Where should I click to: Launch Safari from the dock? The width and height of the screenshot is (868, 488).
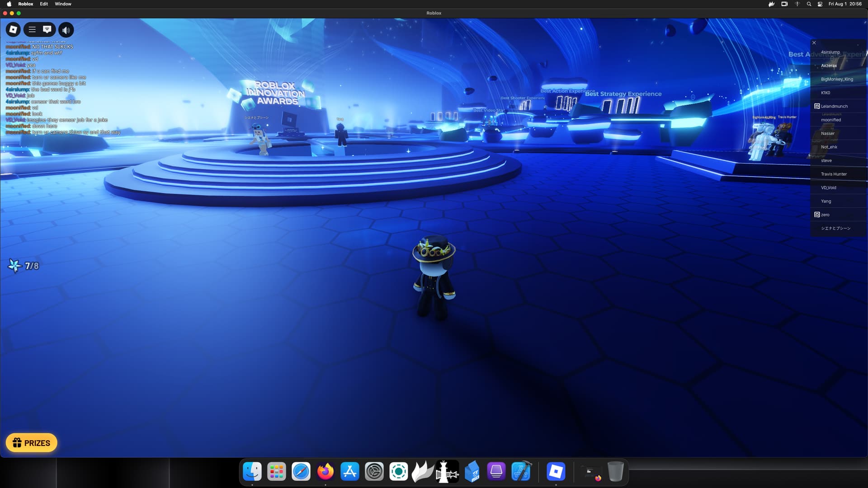click(301, 472)
